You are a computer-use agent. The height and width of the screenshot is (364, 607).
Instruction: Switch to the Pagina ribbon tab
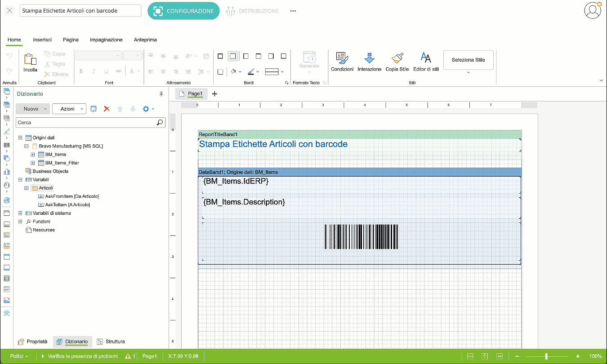click(x=71, y=40)
